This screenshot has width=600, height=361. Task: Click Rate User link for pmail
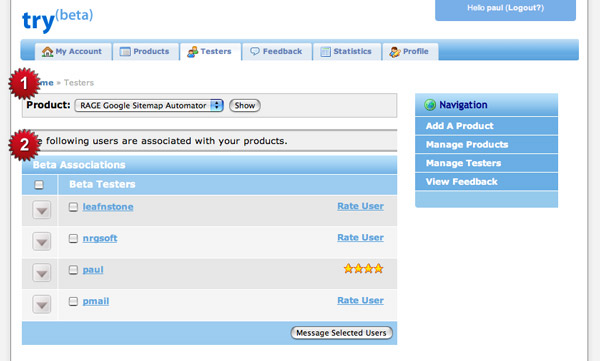click(x=360, y=301)
